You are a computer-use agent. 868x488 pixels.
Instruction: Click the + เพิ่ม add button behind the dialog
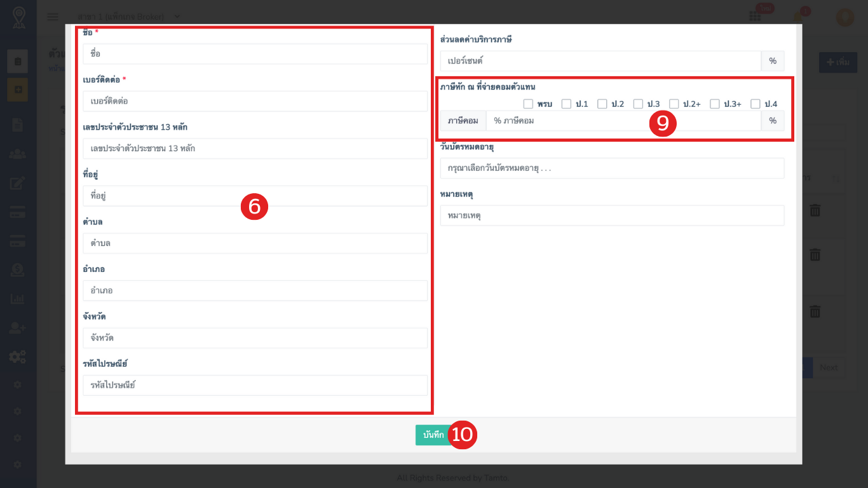pos(838,62)
